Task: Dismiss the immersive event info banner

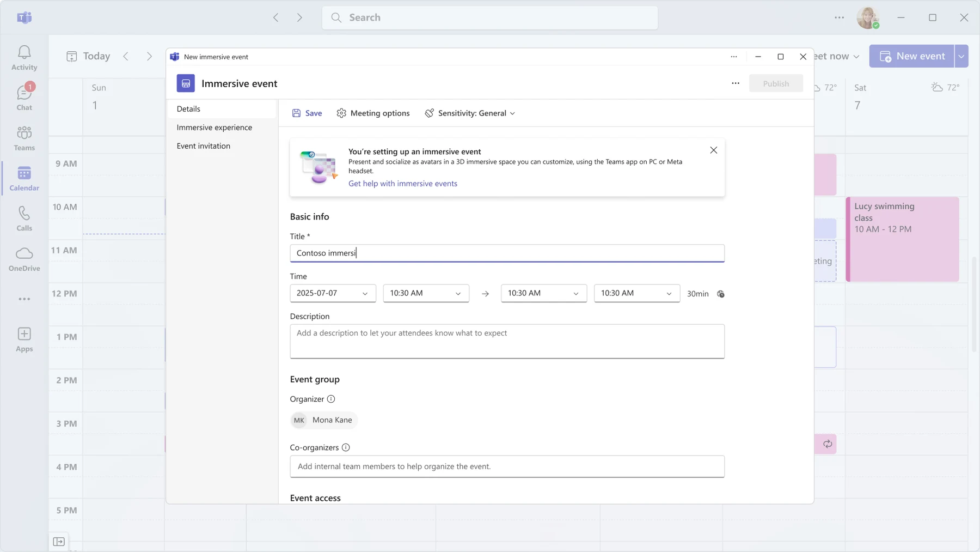Action: click(713, 150)
